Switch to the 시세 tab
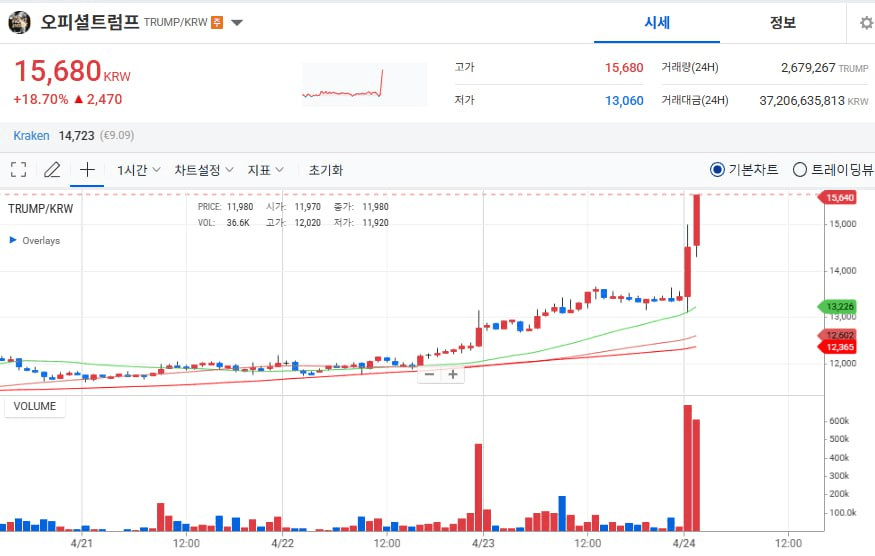The width and height of the screenshot is (875, 556). (x=656, y=23)
